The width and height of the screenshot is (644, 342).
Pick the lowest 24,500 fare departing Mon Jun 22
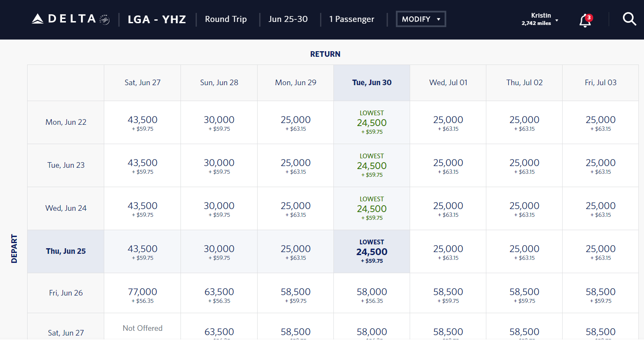[372, 123]
